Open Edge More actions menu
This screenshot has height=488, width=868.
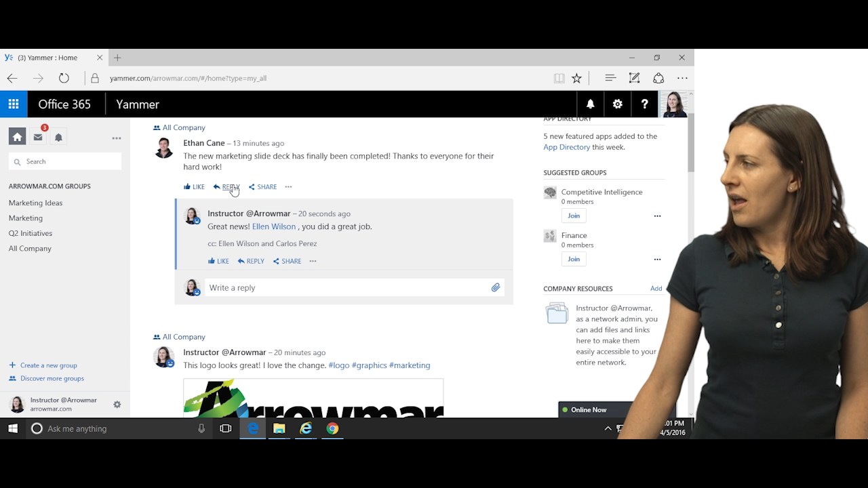pos(682,78)
